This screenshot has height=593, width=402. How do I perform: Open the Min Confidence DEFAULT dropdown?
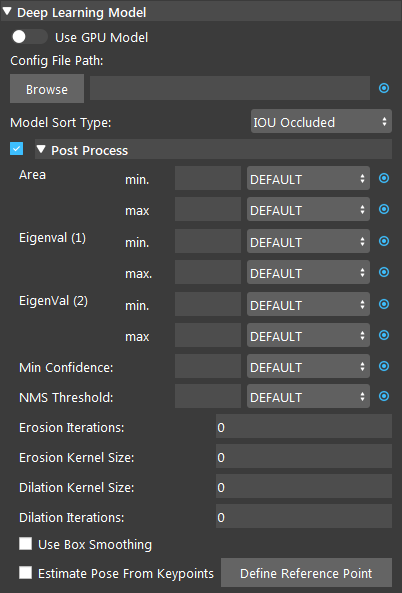tap(308, 366)
